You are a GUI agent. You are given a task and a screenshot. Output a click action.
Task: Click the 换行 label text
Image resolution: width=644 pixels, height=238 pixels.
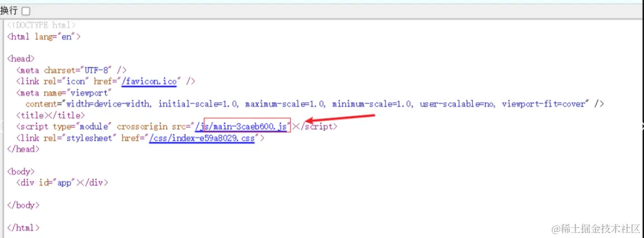[10, 11]
